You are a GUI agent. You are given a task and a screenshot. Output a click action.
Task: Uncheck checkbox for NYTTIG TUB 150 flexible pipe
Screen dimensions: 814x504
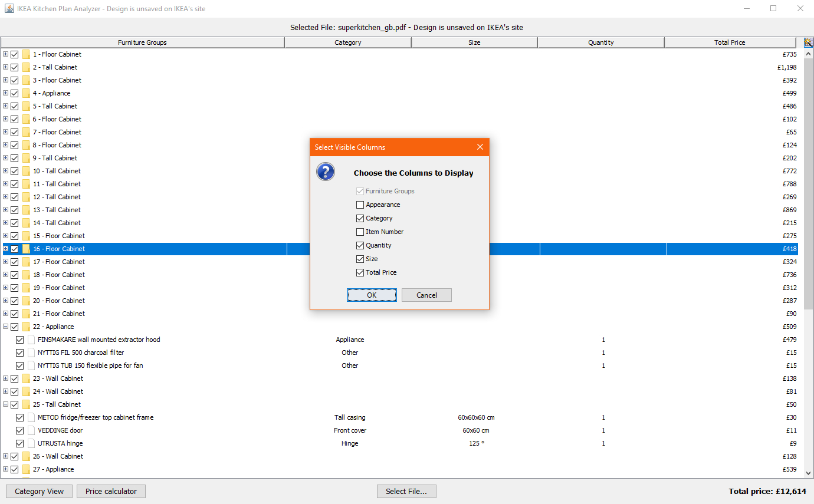20,365
